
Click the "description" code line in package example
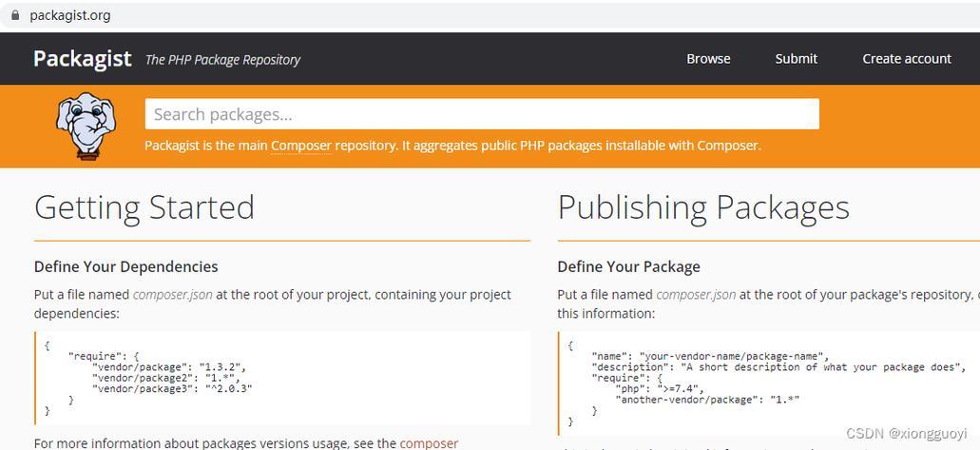778,367
